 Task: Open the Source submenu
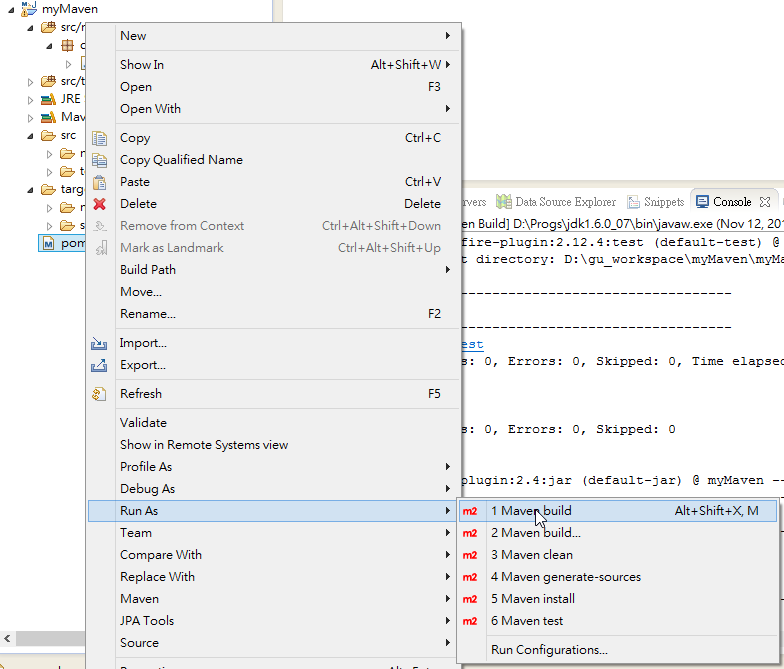point(274,643)
